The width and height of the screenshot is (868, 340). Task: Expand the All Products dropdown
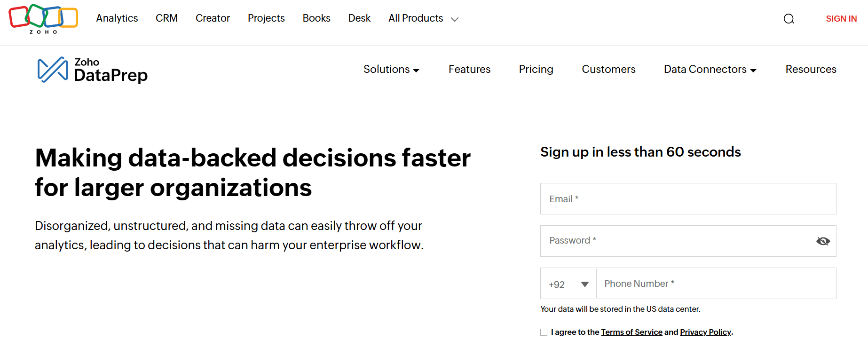point(423,18)
